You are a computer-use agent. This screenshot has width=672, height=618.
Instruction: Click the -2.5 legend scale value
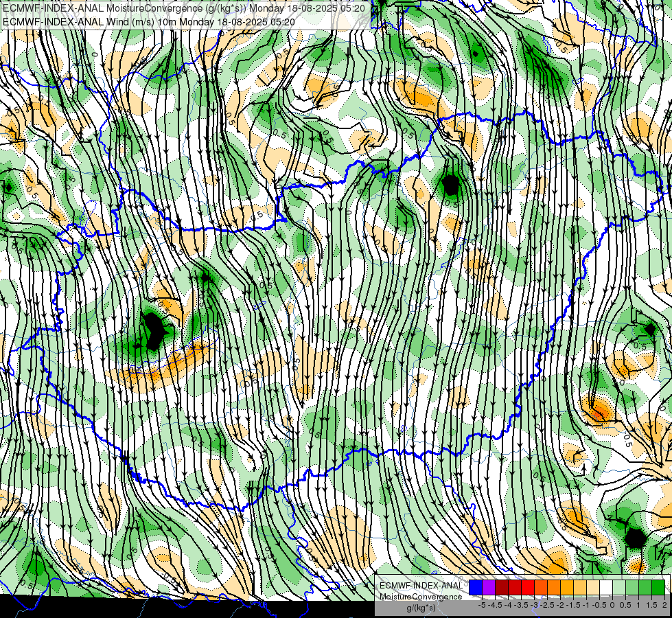coord(547,605)
